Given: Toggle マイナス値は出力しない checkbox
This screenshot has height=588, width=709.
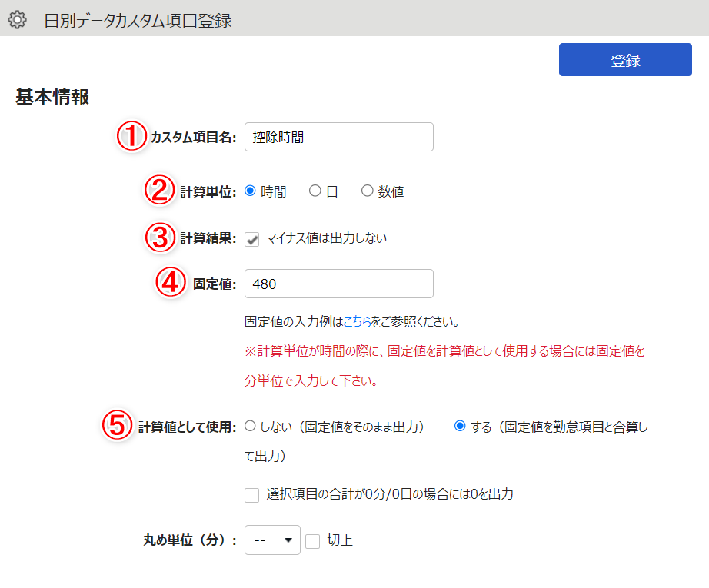Looking at the screenshot, I should point(252,239).
